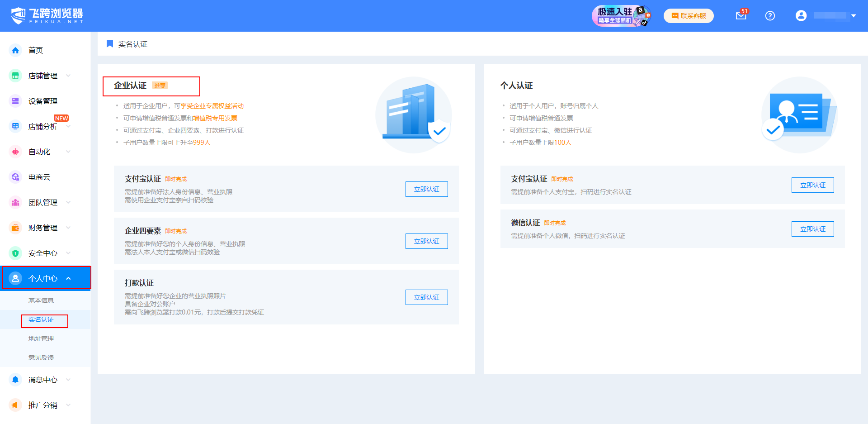
Task: Click the 设备管理 sidebar icon
Action: (15, 101)
